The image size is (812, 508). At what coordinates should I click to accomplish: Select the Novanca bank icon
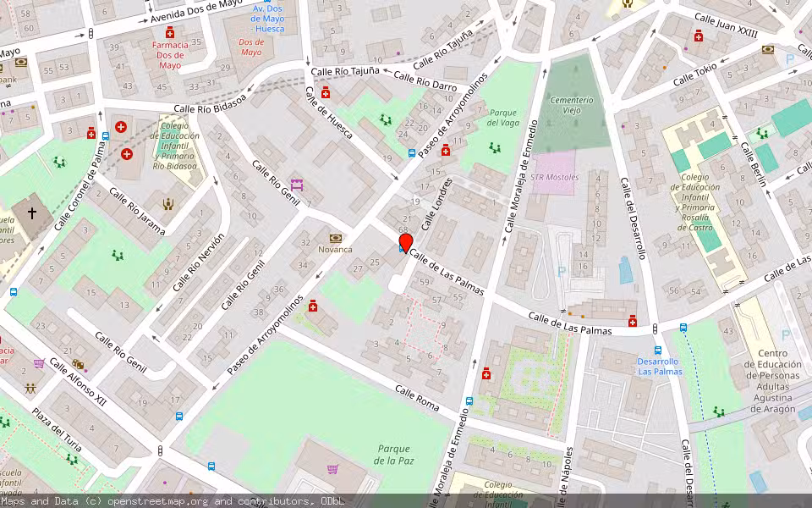(x=336, y=239)
